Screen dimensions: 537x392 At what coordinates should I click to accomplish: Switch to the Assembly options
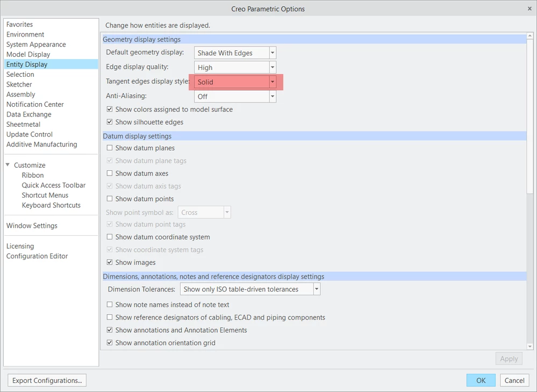(20, 95)
